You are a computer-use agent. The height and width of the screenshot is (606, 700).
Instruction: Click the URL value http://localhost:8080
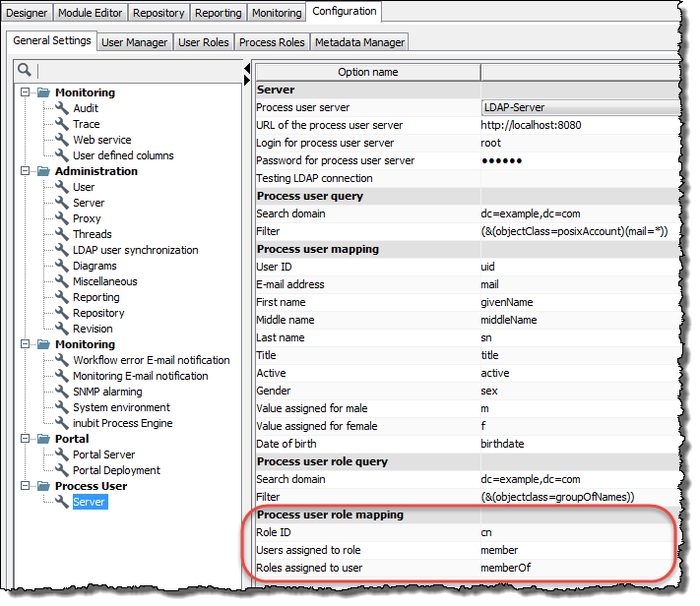(x=531, y=125)
